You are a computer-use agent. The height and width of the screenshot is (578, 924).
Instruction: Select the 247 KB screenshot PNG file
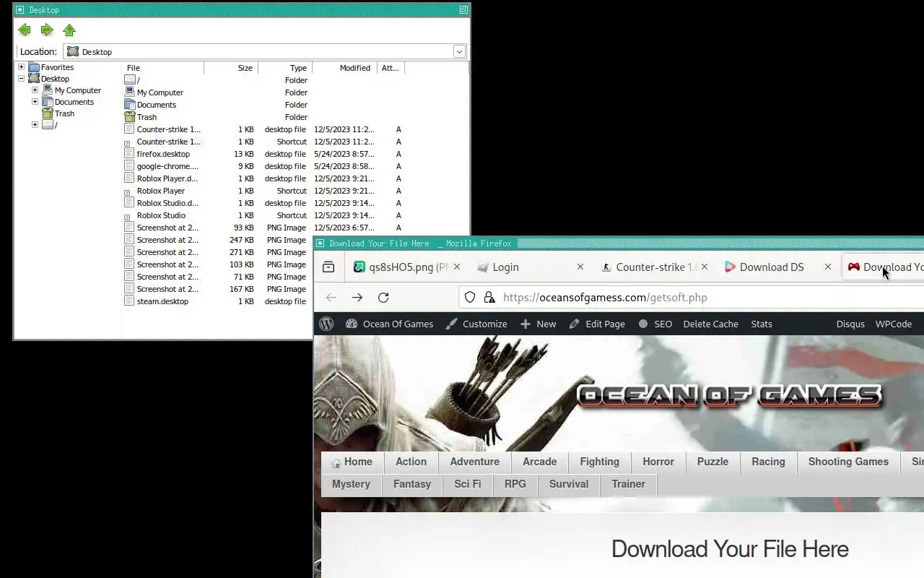167,240
